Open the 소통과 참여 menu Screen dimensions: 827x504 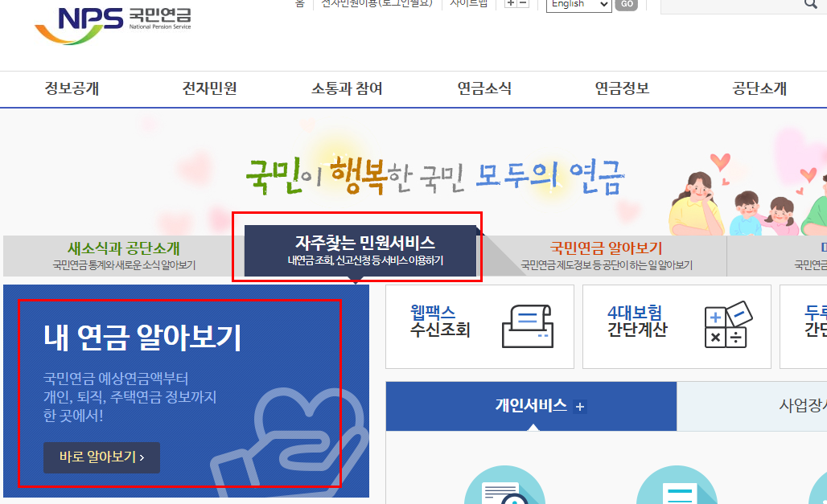pyautogui.click(x=347, y=88)
